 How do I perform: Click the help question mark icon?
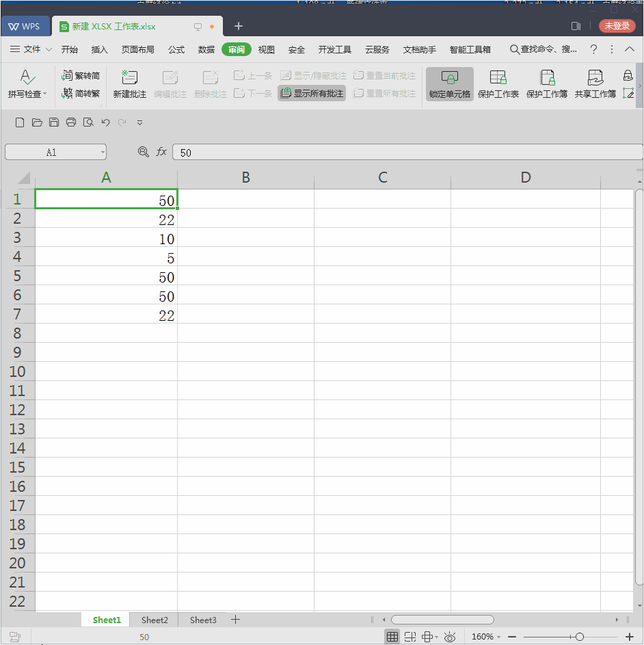(593, 49)
